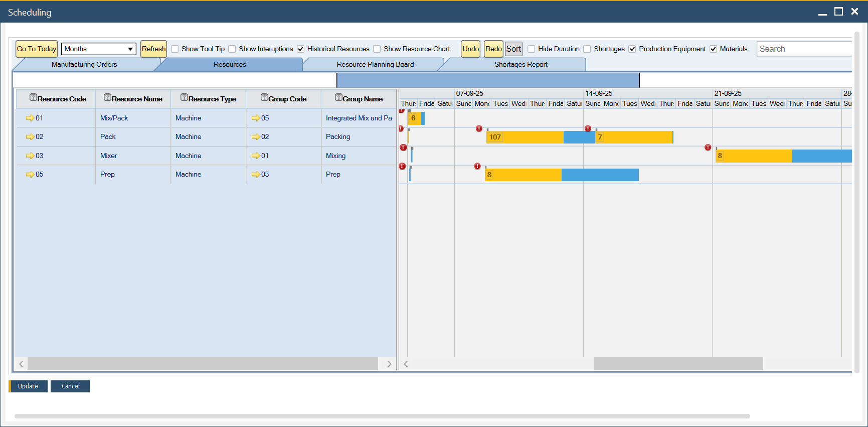868x427 pixels.
Task: Uncheck the Historical Resources checkbox
Action: 301,49
